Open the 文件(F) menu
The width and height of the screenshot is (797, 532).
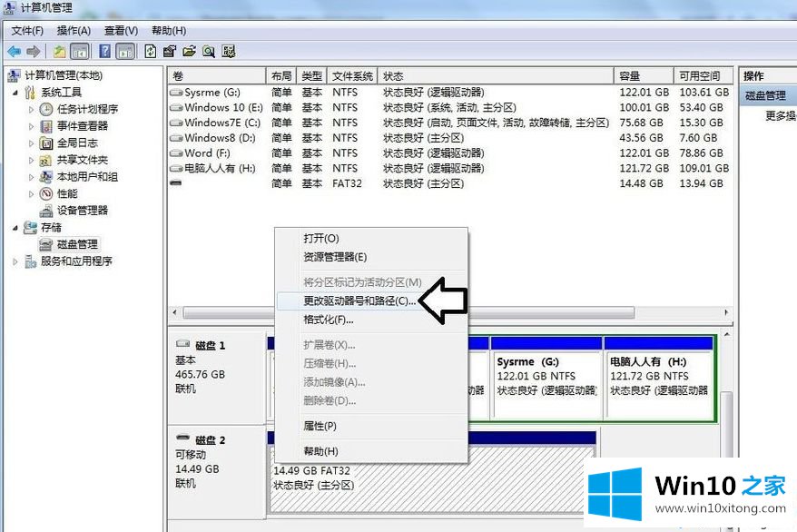coord(27,31)
